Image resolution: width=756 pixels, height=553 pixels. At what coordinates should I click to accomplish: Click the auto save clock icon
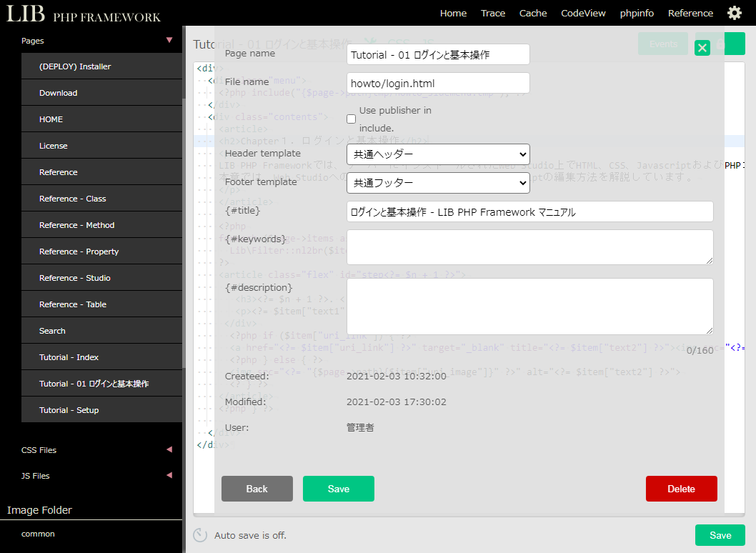[200, 535]
